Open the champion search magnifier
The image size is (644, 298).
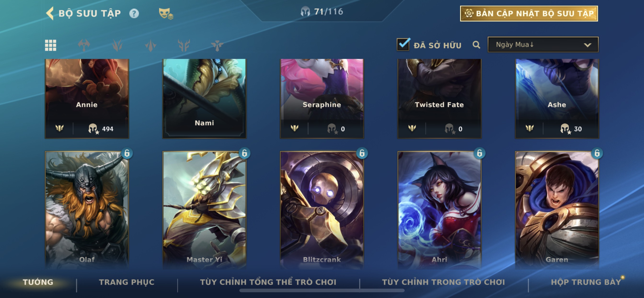pyautogui.click(x=477, y=45)
